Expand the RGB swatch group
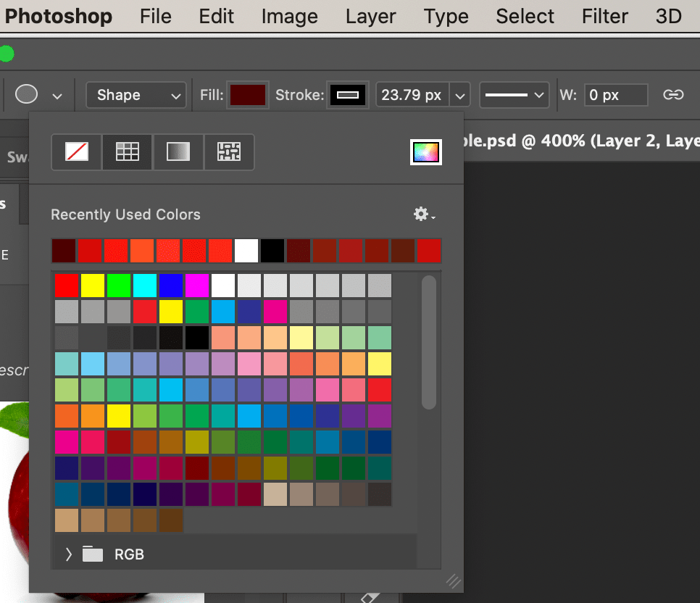The height and width of the screenshot is (603, 700). (68, 554)
